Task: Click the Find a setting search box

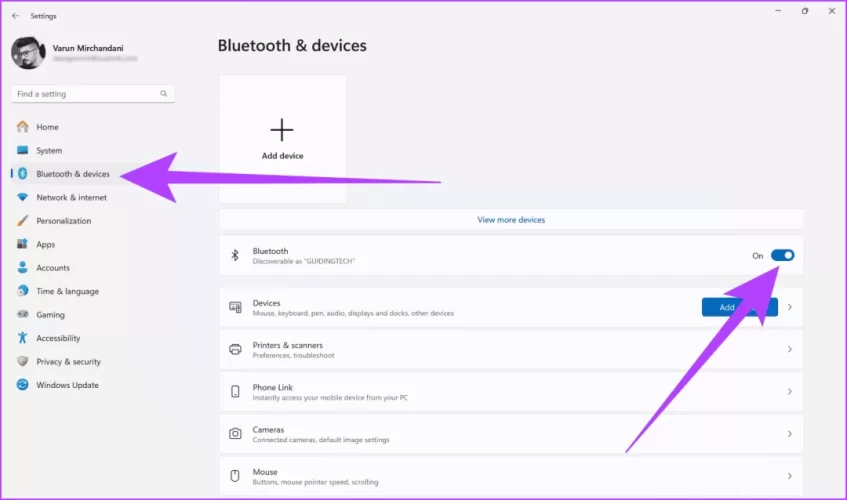Action: coord(85,94)
